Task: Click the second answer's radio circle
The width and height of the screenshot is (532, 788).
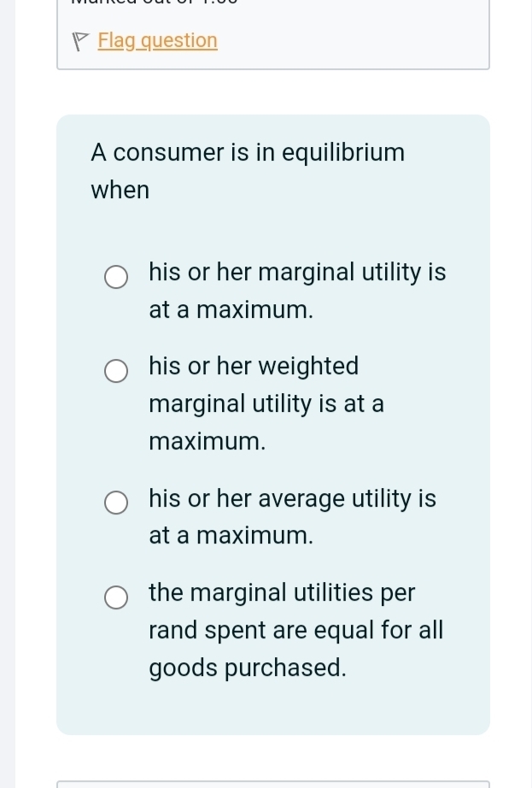Action: [116, 371]
